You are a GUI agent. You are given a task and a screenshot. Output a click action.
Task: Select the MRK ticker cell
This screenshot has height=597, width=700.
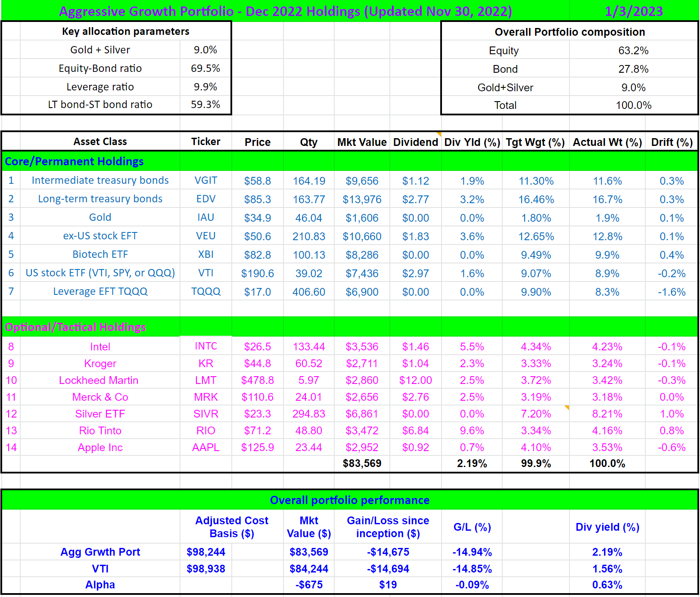205,397
